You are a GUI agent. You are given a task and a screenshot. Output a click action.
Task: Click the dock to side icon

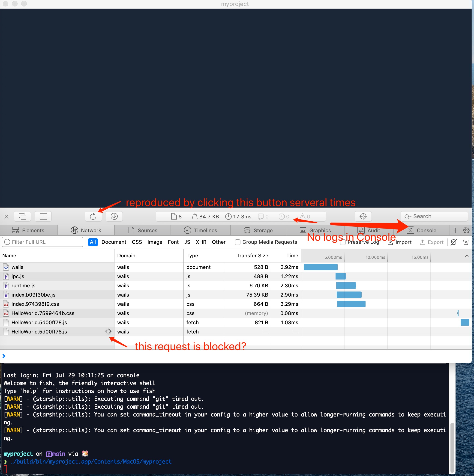43,216
